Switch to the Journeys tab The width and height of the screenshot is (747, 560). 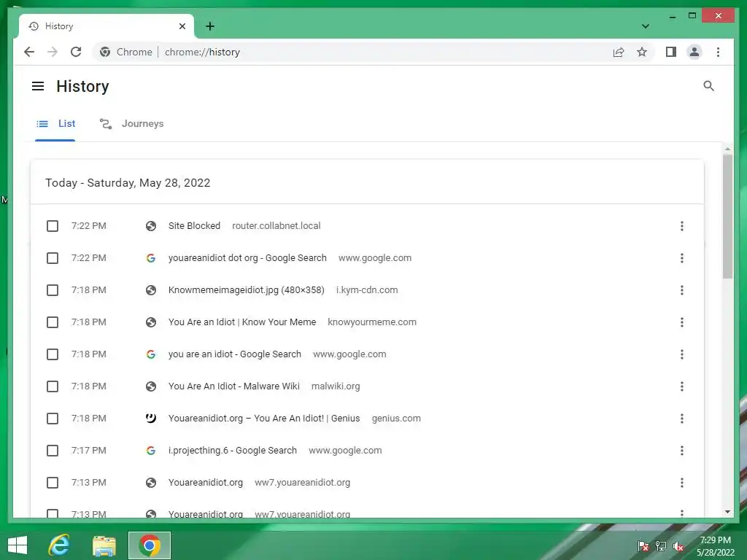pos(131,124)
